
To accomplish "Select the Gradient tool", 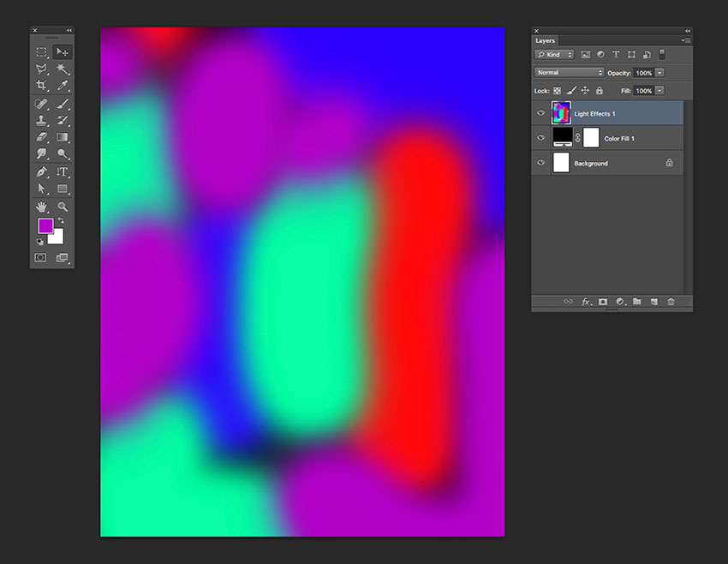I will [x=63, y=136].
